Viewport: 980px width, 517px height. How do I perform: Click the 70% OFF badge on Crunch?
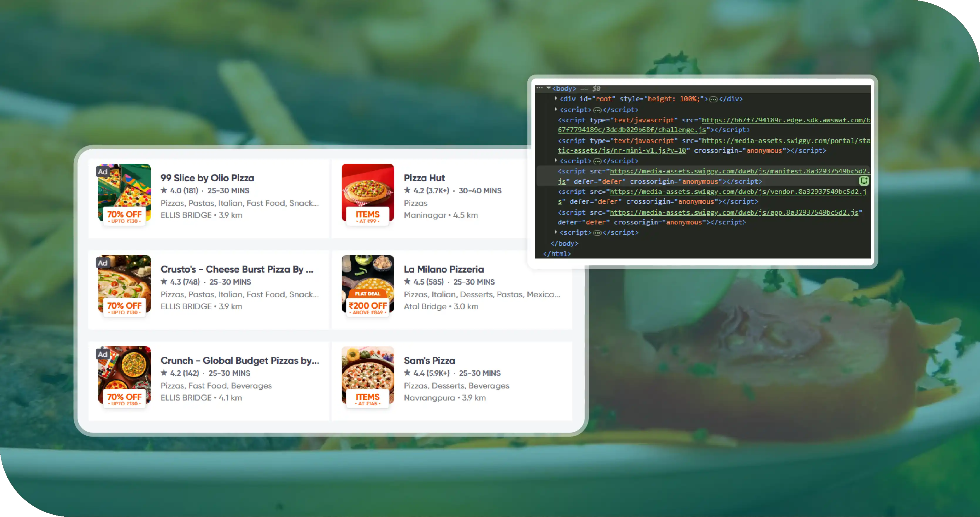tap(124, 399)
